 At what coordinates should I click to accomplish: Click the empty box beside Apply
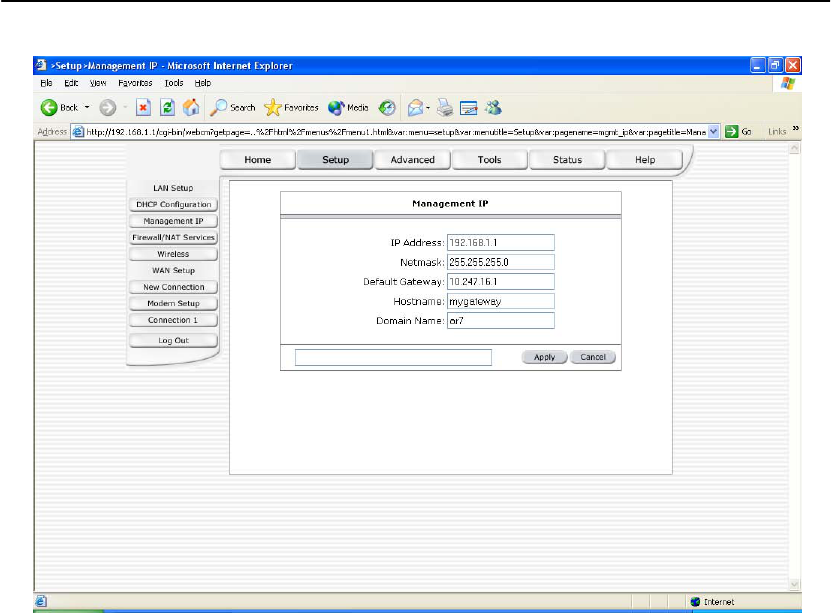[393, 358]
